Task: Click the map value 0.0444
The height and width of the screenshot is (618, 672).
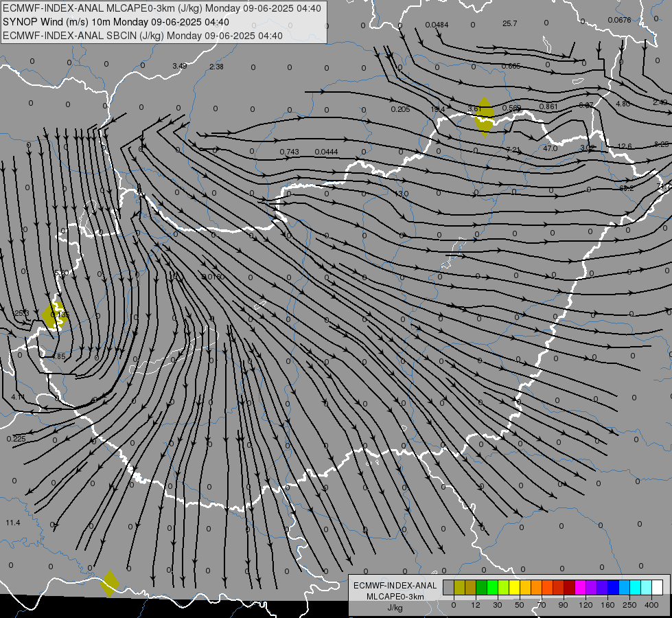Action: (x=326, y=152)
